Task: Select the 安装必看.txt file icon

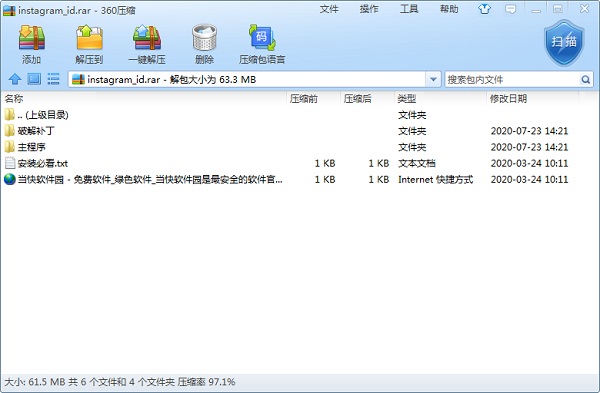Action: (10, 163)
